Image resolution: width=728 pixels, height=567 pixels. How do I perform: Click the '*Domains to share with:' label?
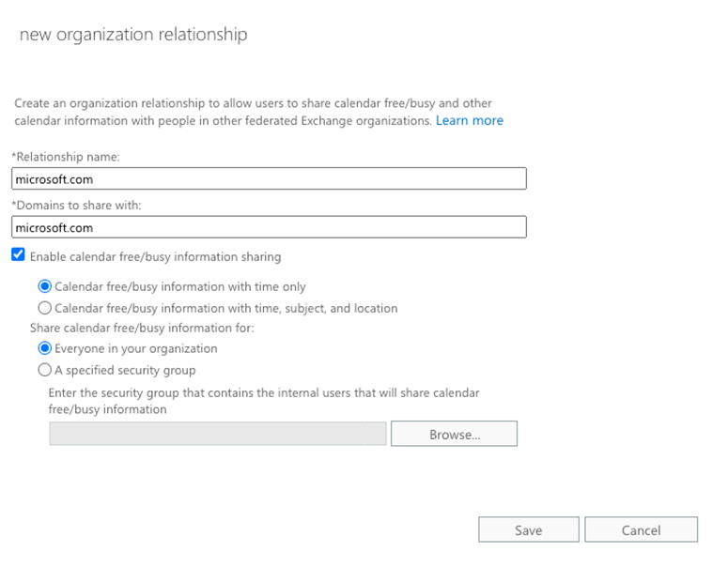coord(76,205)
